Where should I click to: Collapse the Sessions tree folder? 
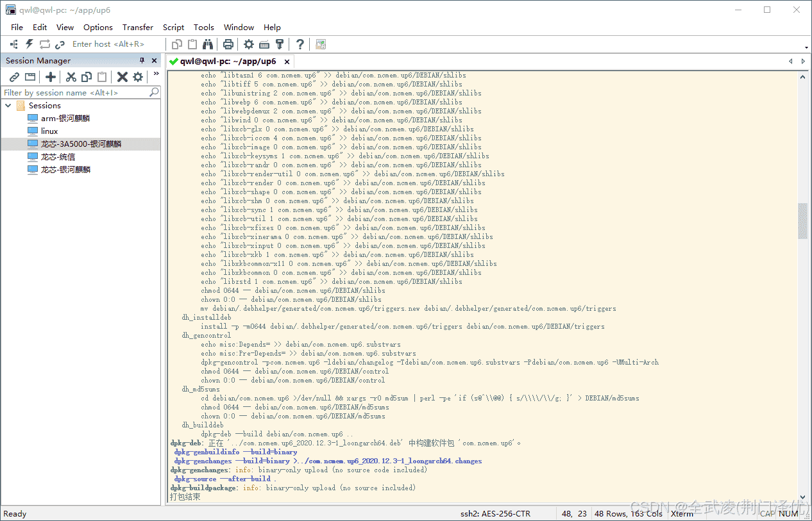pyautogui.click(x=8, y=106)
